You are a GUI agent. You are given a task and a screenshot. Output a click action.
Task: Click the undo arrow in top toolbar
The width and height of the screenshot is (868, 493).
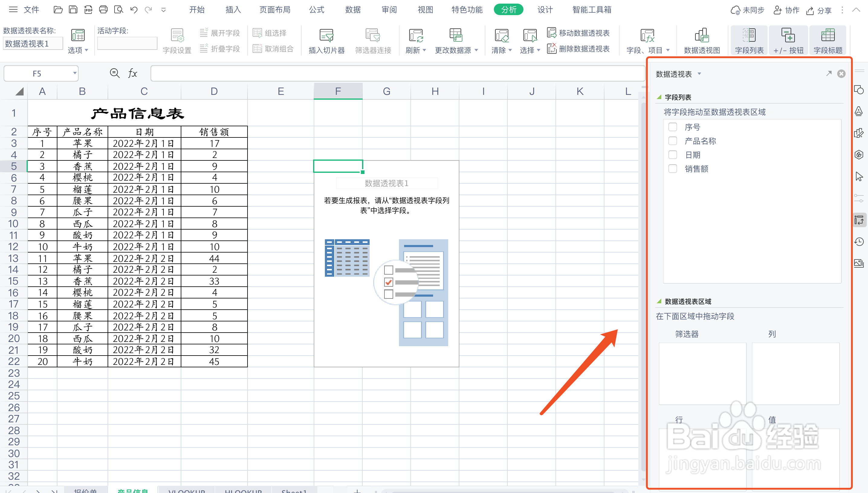134,10
